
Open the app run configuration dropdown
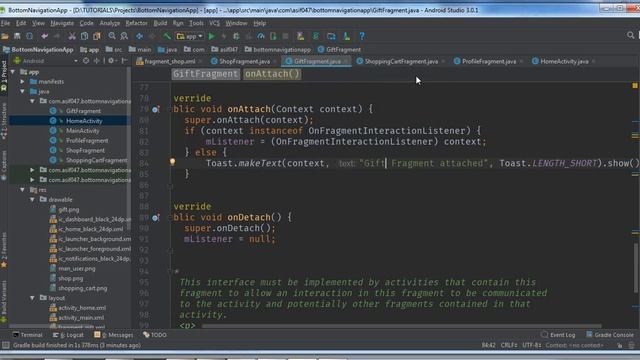[x=190, y=36]
